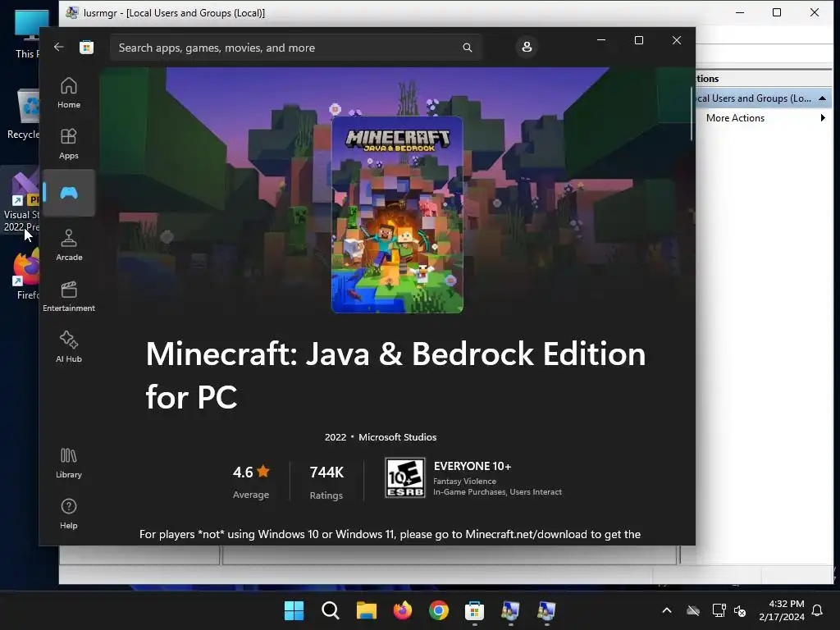Click the lusrmgr window title bar icon
The image size is (840, 630).
[72, 12]
